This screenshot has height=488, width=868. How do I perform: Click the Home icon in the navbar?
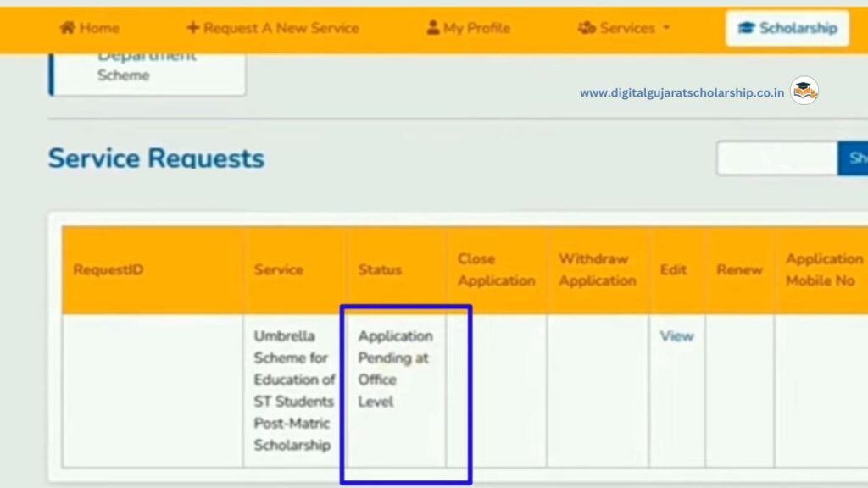click(x=69, y=27)
